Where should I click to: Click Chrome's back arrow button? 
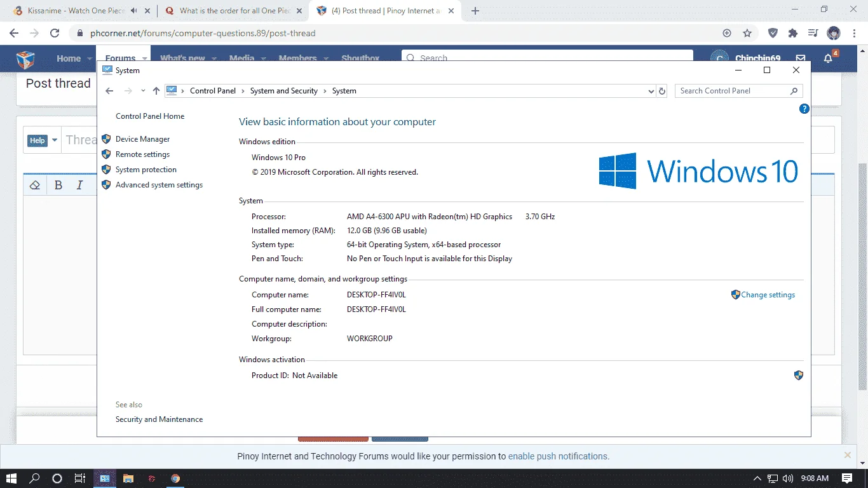click(x=14, y=33)
